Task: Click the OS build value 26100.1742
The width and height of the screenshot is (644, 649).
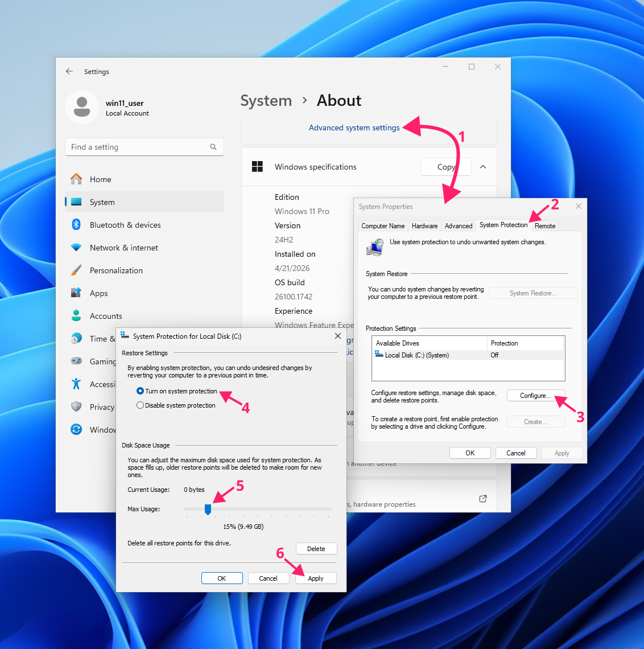Action: 294,297
